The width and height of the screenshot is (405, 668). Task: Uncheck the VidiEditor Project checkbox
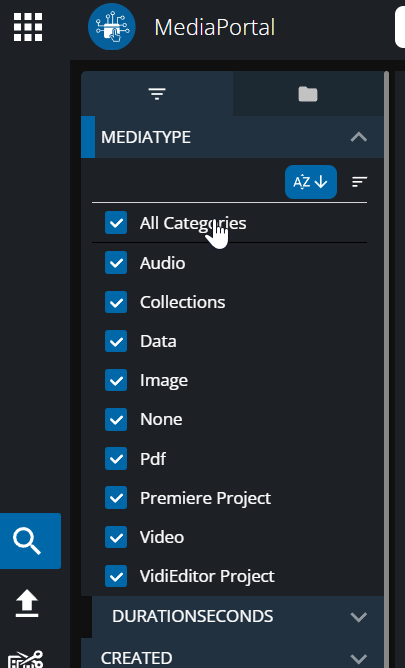tap(116, 576)
